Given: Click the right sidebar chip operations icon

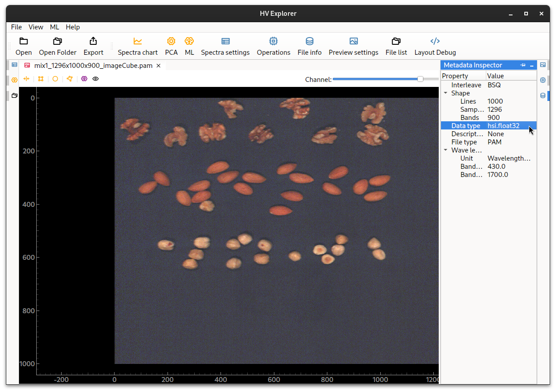Looking at the screenshot, I should [543, 80].
